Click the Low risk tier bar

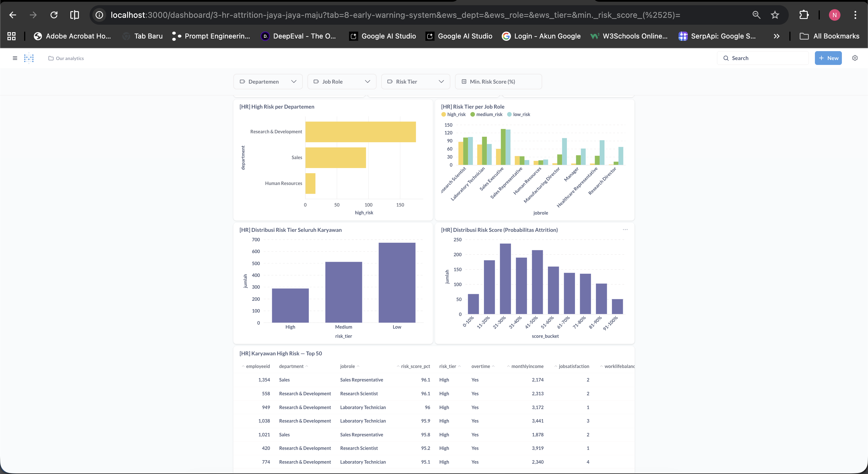coord(397,282)
